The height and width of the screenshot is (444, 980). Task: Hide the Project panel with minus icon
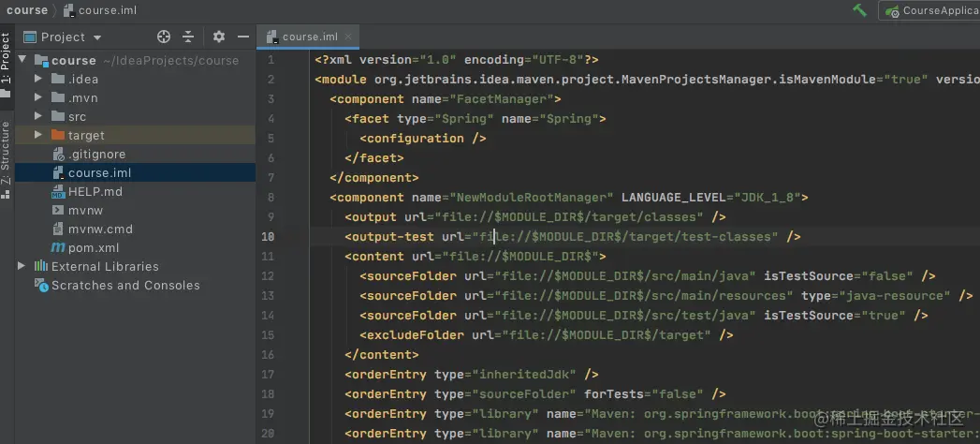243,37
